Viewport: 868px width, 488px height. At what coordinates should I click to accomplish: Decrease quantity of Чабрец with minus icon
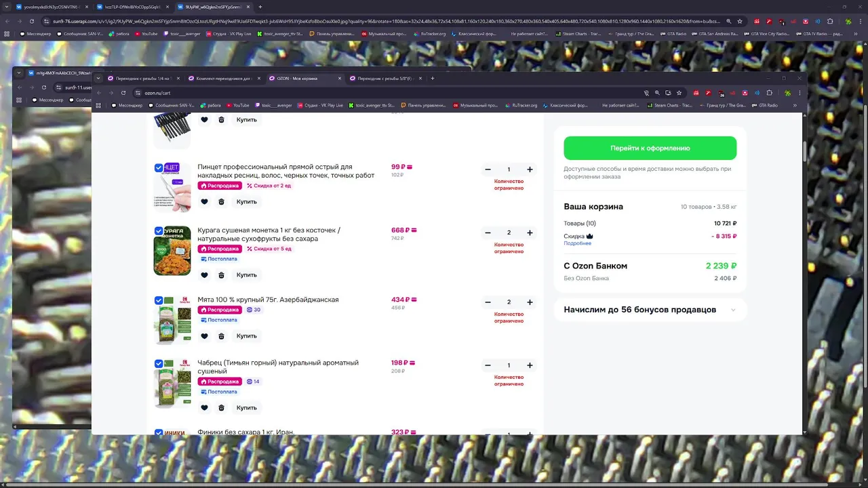tap(488, 365)
